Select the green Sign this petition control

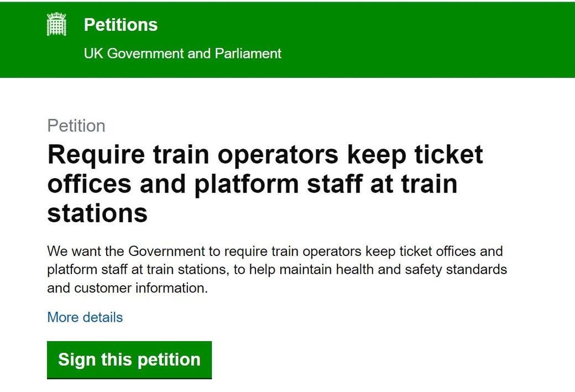point(129,359)
